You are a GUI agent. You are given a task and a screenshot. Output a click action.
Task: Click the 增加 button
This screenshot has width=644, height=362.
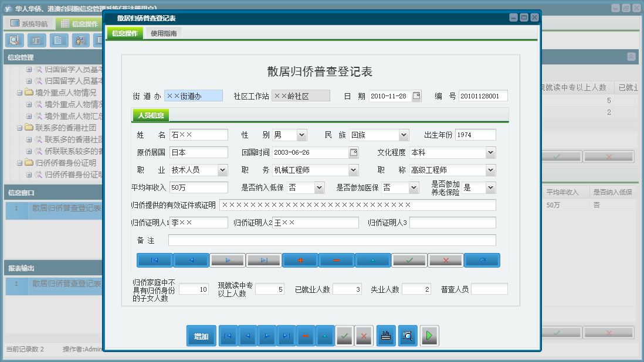pyautogui.click(x=201, y=336)
